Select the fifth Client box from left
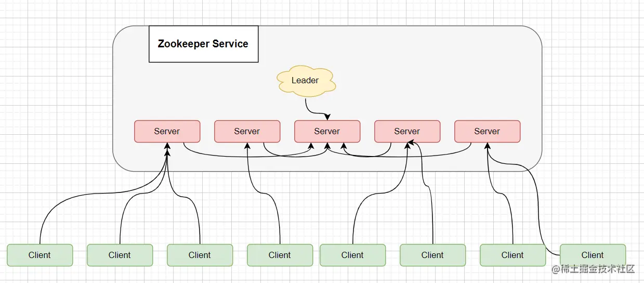Screen dimensions: 644x283 point(353,255)
